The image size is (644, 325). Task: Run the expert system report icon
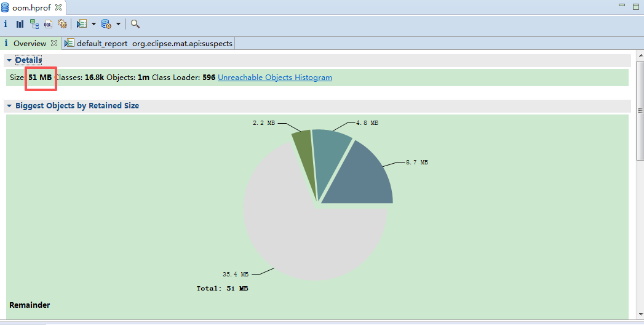tap(82, 24)
